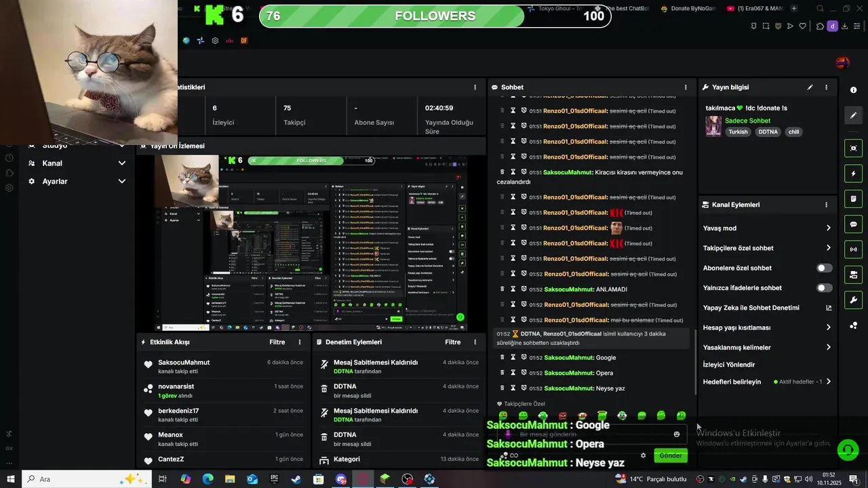The width and height of the screenshot is (868, 488).
Task: Open Steam from the Windows taskbar
Action: click(296, 479)
